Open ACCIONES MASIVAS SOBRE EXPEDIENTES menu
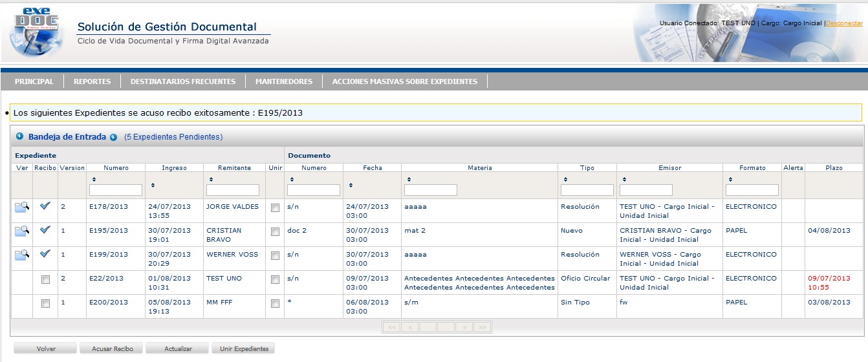 point(405,81)
